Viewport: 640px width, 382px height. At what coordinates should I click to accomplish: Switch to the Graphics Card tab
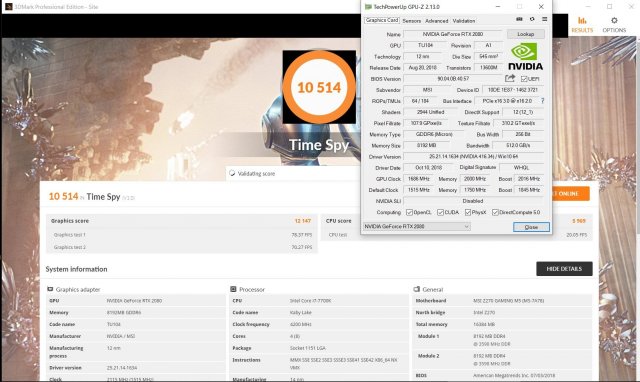(382, 20)
